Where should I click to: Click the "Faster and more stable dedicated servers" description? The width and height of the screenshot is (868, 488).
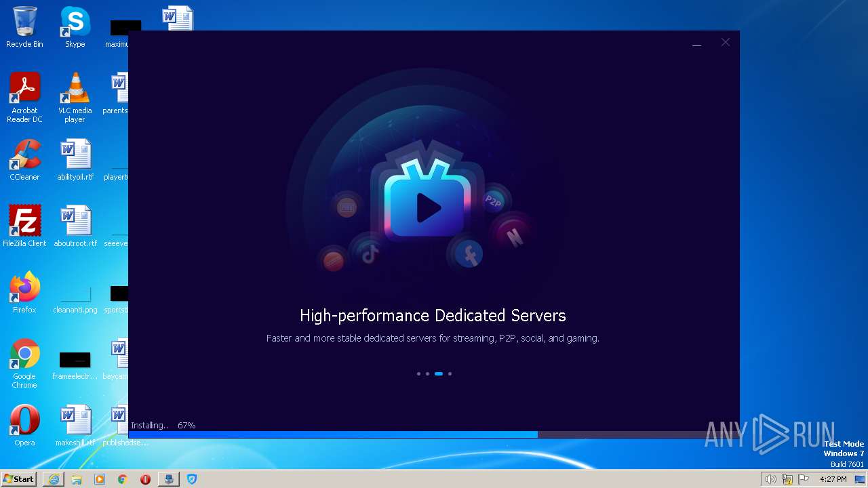click(x=433, y=338)
